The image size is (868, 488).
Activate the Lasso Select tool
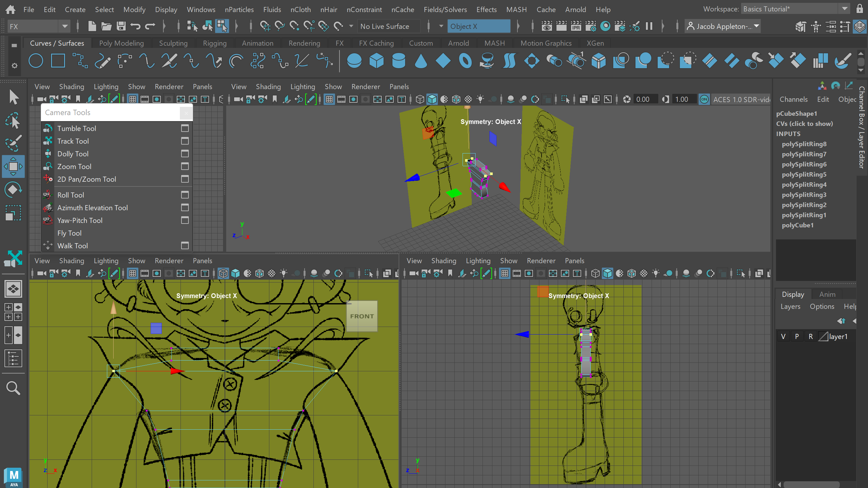13,121
